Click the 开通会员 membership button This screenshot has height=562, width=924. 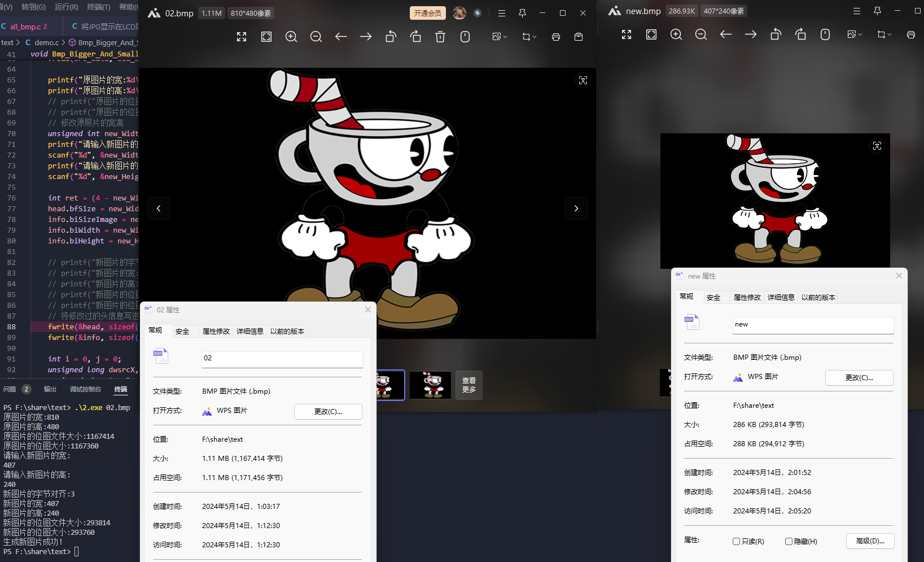pyautogui.click(x=428, y=13)
